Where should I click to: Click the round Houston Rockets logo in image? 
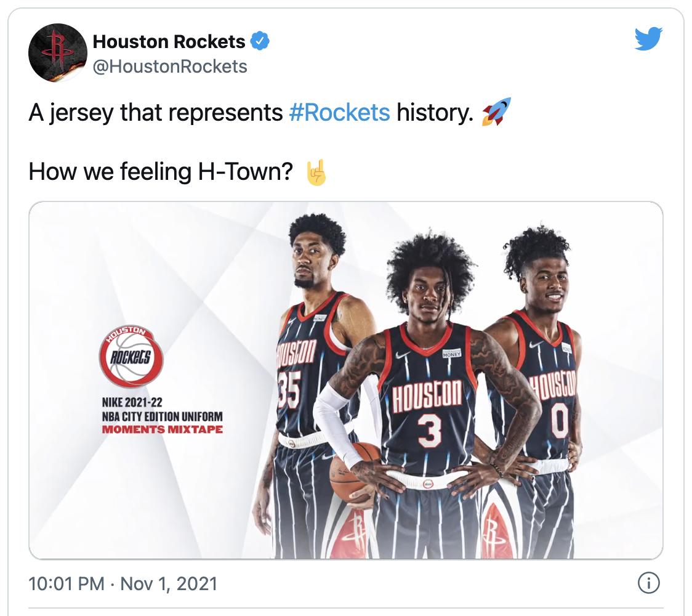[x=131, y=357]
